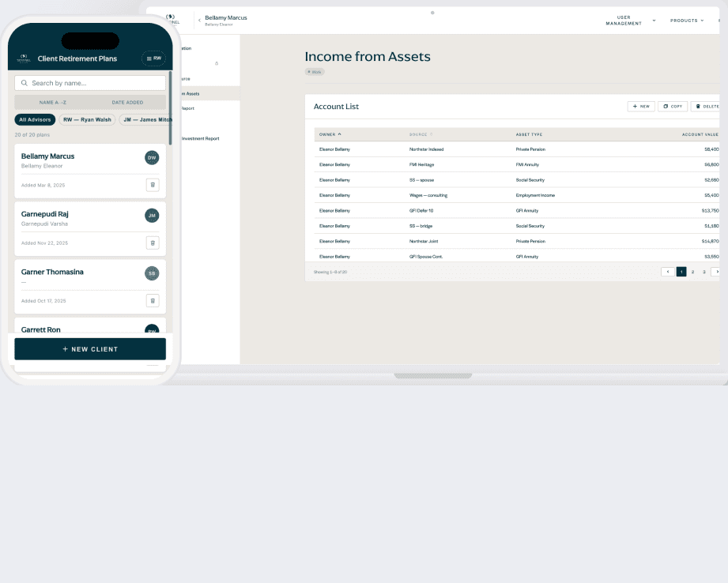Click the Sentinel logo in phone header
Viewport: 728px width, 583px height.
[x=24, y=58]
